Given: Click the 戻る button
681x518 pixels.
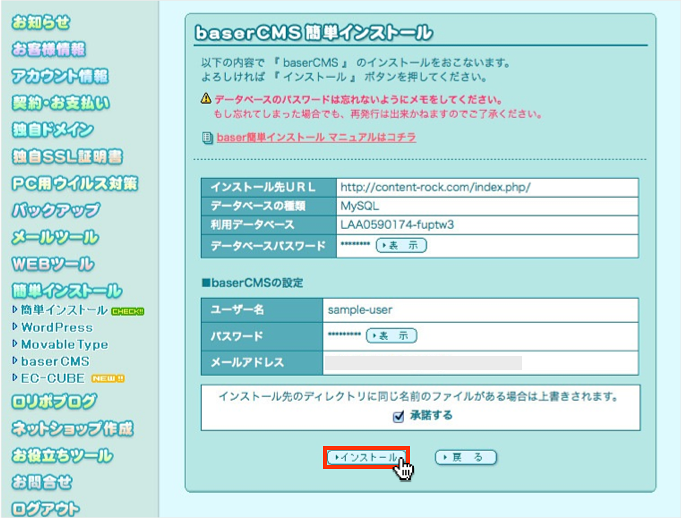Looking at the screenshot, I should [x=466, y=457].
